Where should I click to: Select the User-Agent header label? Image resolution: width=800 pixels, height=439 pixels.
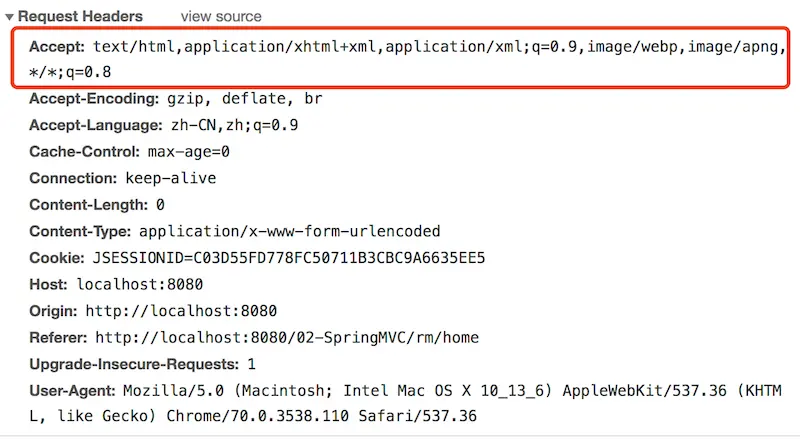coord(72,389)
